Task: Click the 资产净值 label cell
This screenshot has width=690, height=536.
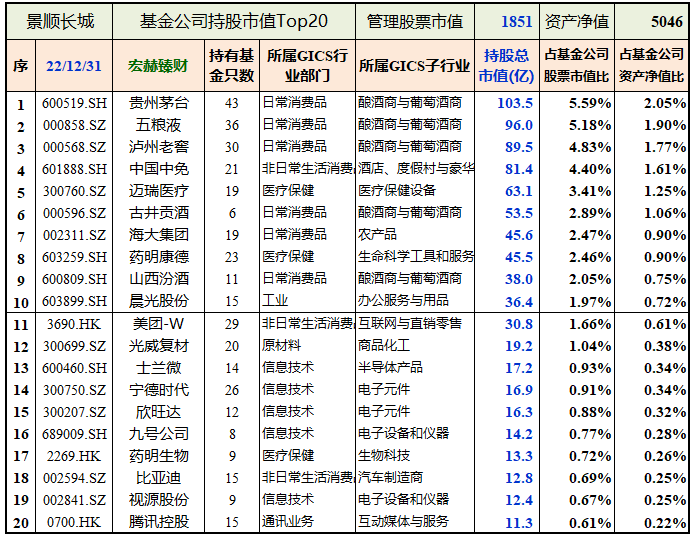Action: pyautogui.click(x=577, y=21)
